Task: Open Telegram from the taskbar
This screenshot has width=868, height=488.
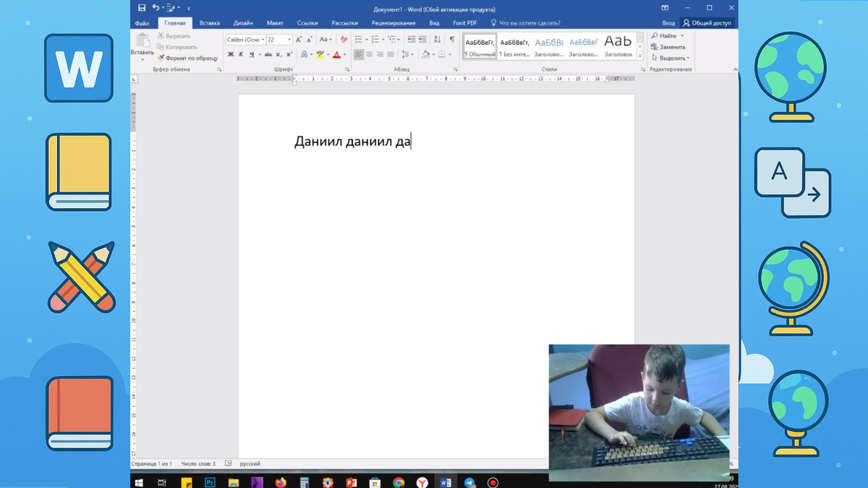Action: 469,482
